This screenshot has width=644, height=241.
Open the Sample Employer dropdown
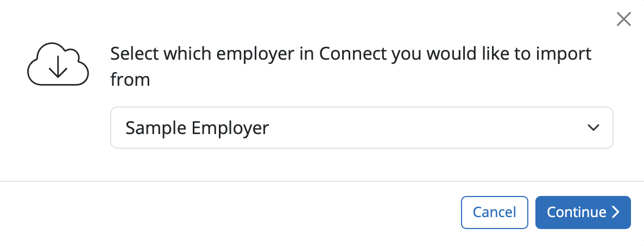(362, 128)
